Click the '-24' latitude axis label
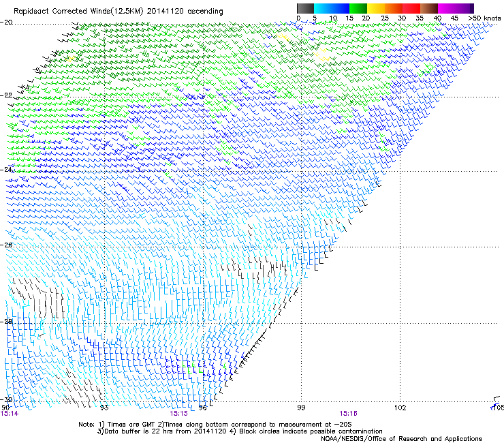 [6, 169]
